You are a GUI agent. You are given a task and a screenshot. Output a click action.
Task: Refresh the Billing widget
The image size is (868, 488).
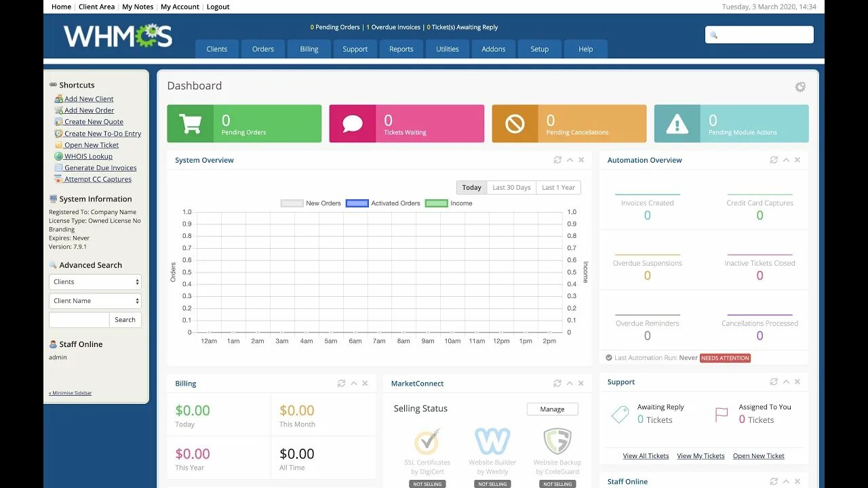point(341,383)
